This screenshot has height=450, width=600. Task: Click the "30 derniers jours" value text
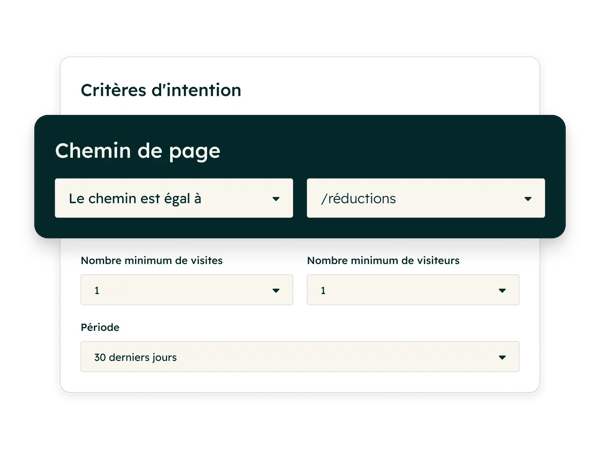pos(136,357)
